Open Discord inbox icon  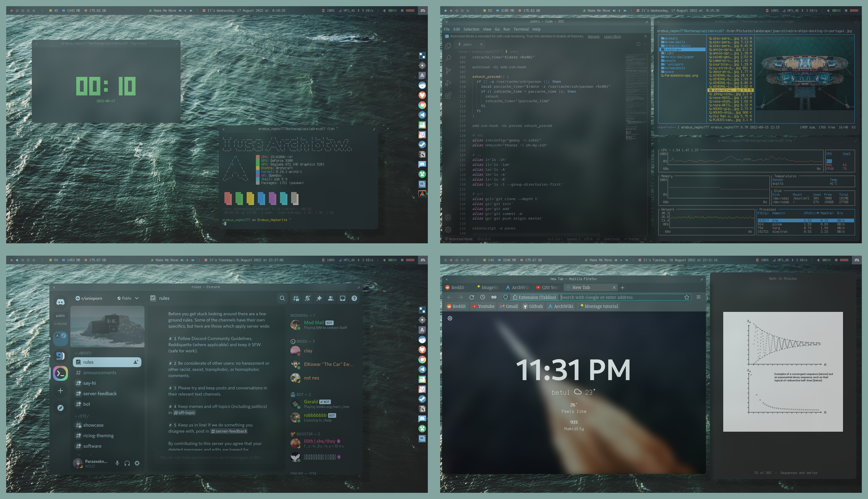coord(342,298)
